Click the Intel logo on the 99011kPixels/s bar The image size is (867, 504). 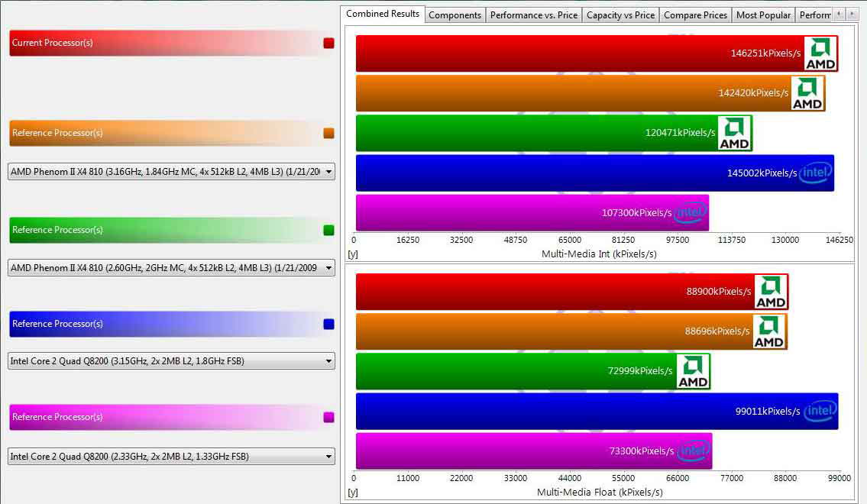pos(820,411)
